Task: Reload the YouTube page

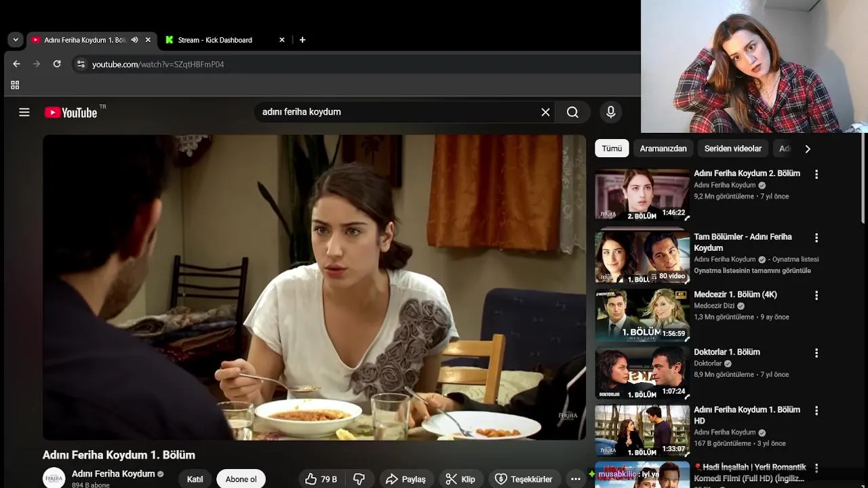Action: (x=57, y=64)
